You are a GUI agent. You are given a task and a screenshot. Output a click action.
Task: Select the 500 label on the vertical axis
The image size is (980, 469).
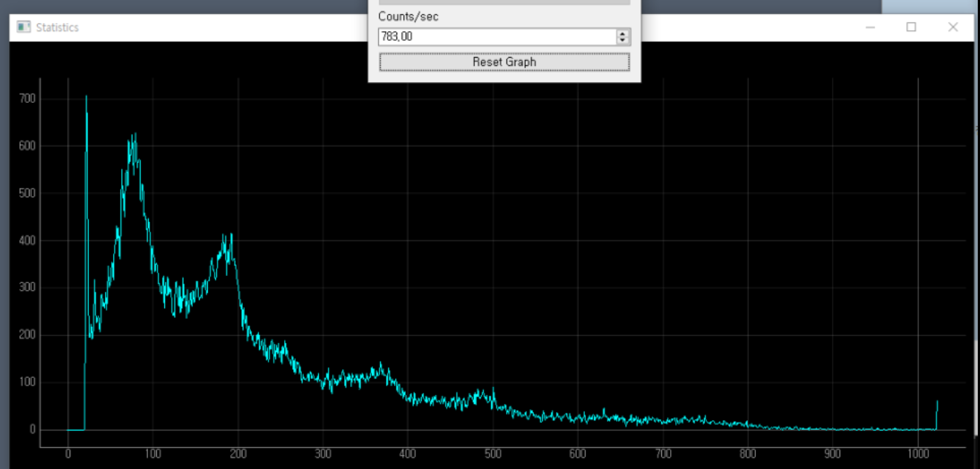tap(28, 193)
